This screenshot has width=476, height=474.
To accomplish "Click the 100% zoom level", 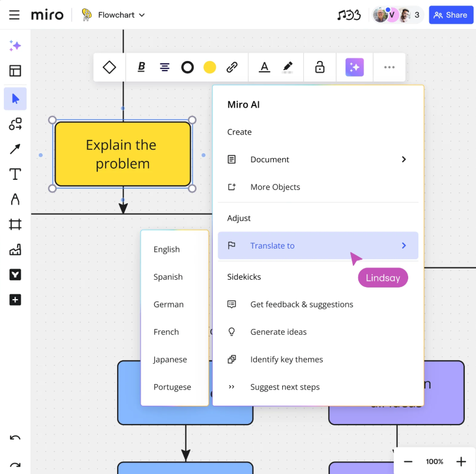I will tap(434, 462).
